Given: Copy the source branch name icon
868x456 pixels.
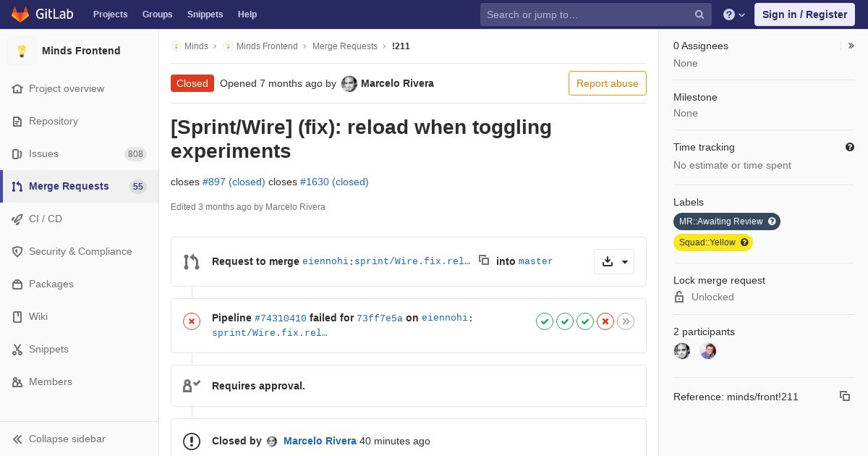Looking at the screenshot, I should (x=484, y=261).
